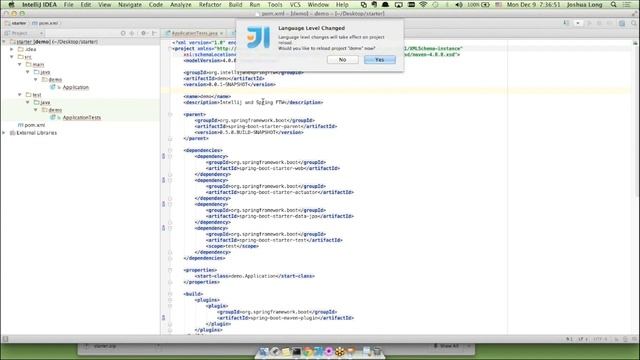The image size is (640, 360).
Task: Open the Help menu
Action: pos(342,4)
